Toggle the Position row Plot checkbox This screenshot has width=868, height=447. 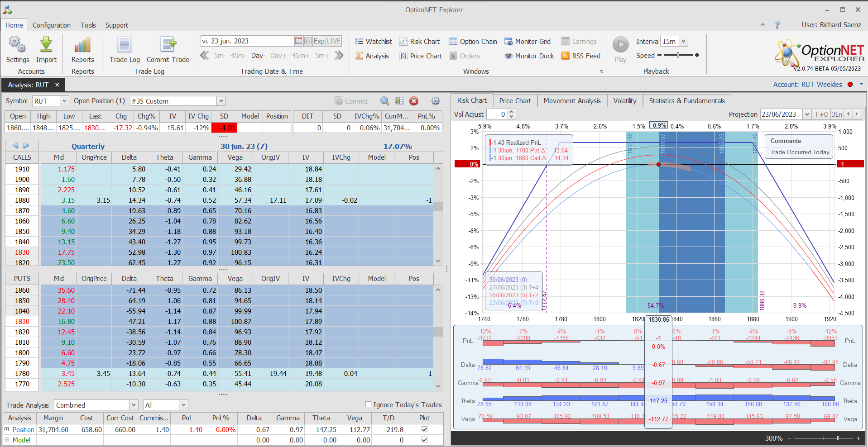(424, 429)
